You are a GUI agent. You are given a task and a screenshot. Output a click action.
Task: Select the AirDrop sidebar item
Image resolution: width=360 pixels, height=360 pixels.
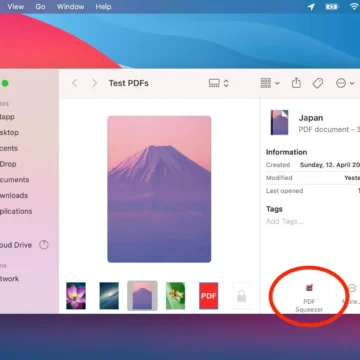point(8,164)
